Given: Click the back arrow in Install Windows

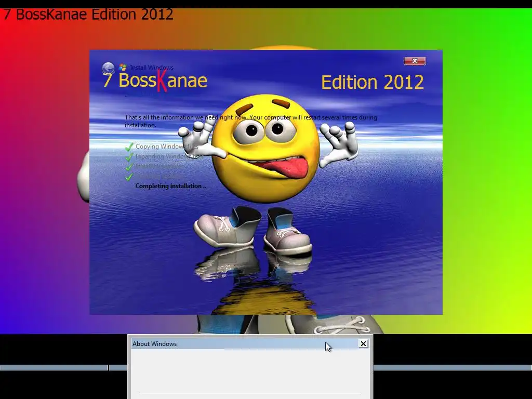Looking at the screenshot, I should (108, 68).
